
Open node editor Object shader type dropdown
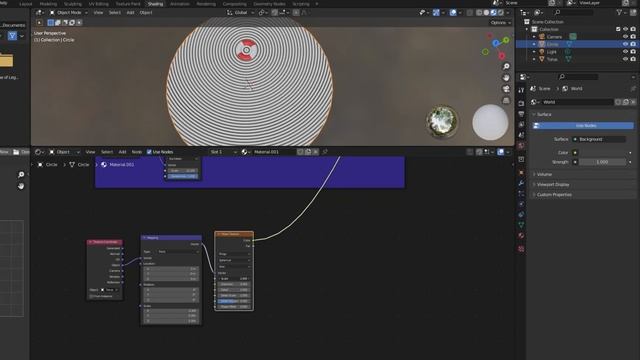pyautogui.click(x=64, y=152)
